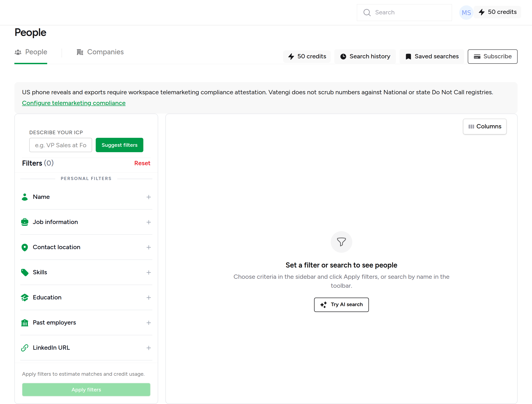
Task: Open Configure telemarketing compliance link
Action: click(x=74, y=103)
